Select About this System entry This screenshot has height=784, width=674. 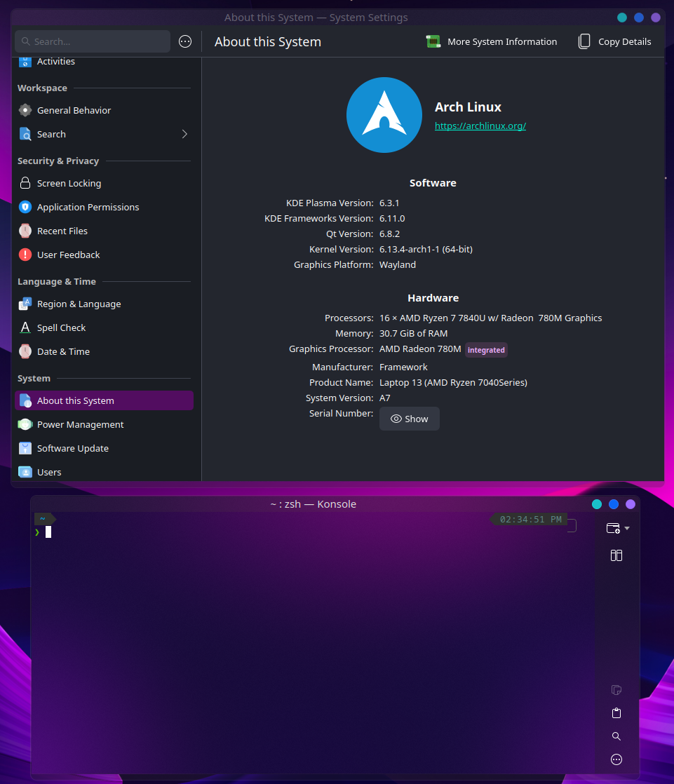(x=104, y=400)
